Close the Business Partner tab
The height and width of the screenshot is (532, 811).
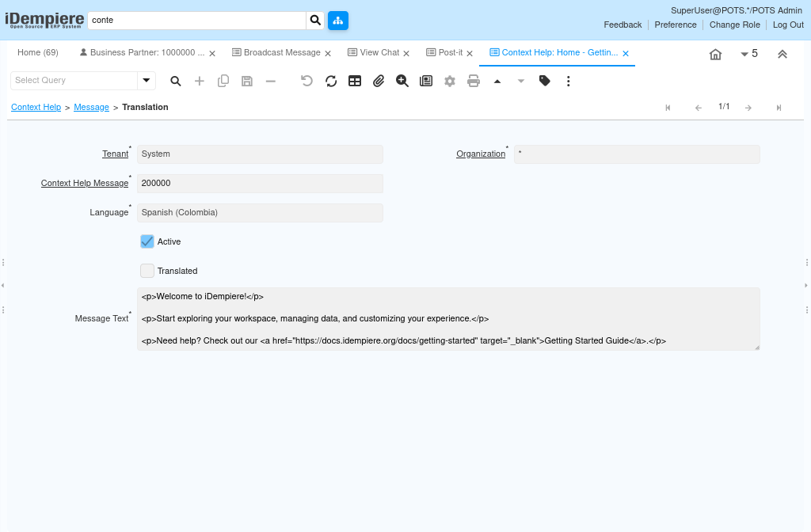coord(212,53)
